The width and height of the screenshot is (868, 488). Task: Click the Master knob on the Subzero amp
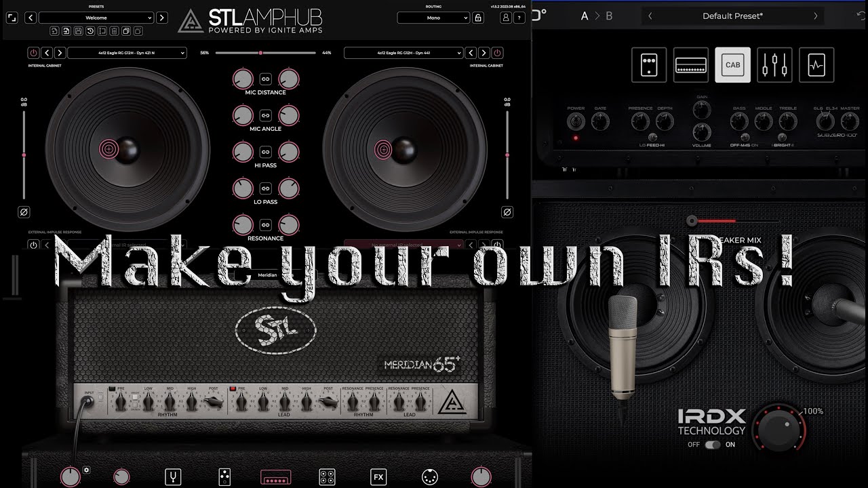pyautogui.click(x=850, y=121)
